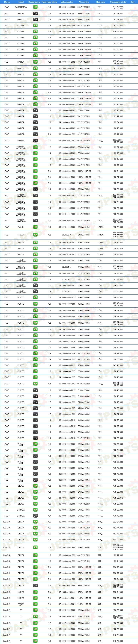This screenshot has width=138, height=644.
Task: Click the '11.1995 -> 09.2003' date cell
Action: coord(67,610)
